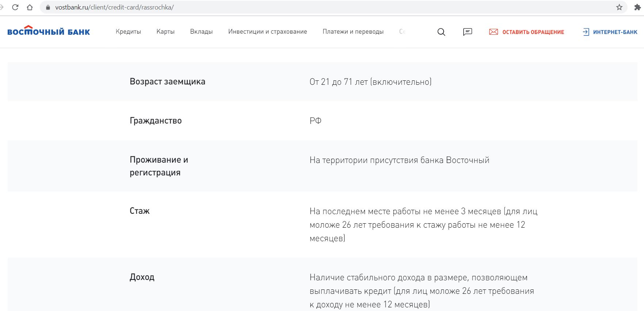Click ИНТЕРНЕТ-БАНК link

pyautogui.click(x=615, y=32)
